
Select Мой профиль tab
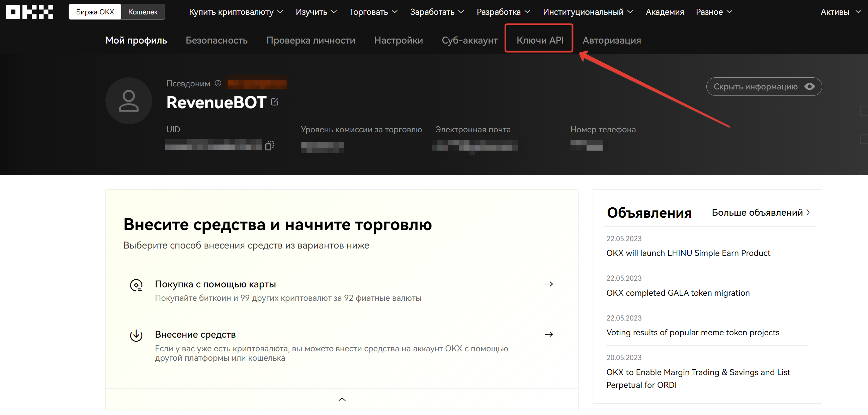136,40
